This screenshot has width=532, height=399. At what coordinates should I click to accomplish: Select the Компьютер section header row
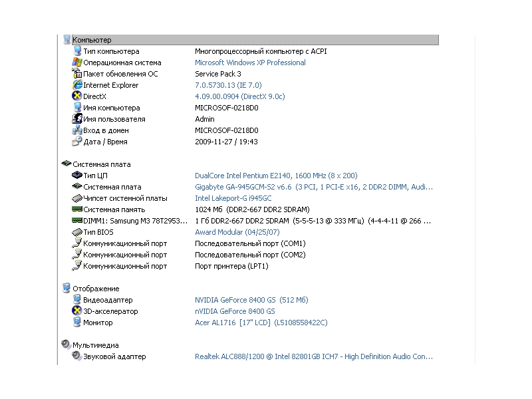click(255, 40)
